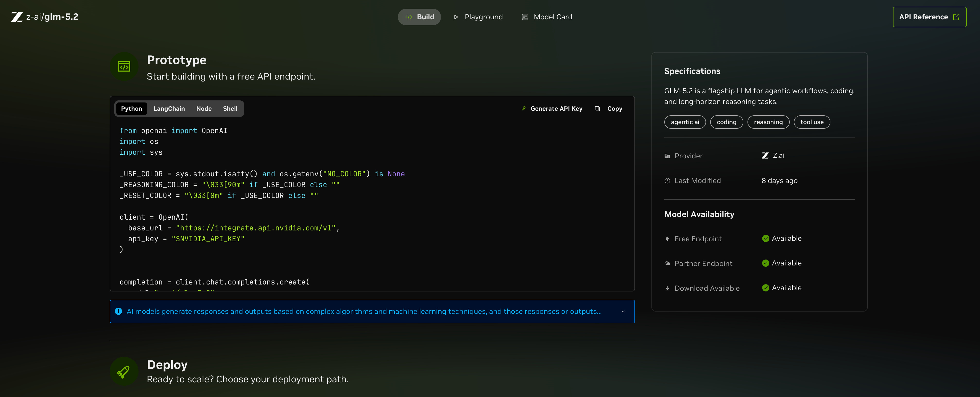The height and width of the screenshot is (397, 980).
Task: Click the 'Free Endpoint' label
Action: 698,239
